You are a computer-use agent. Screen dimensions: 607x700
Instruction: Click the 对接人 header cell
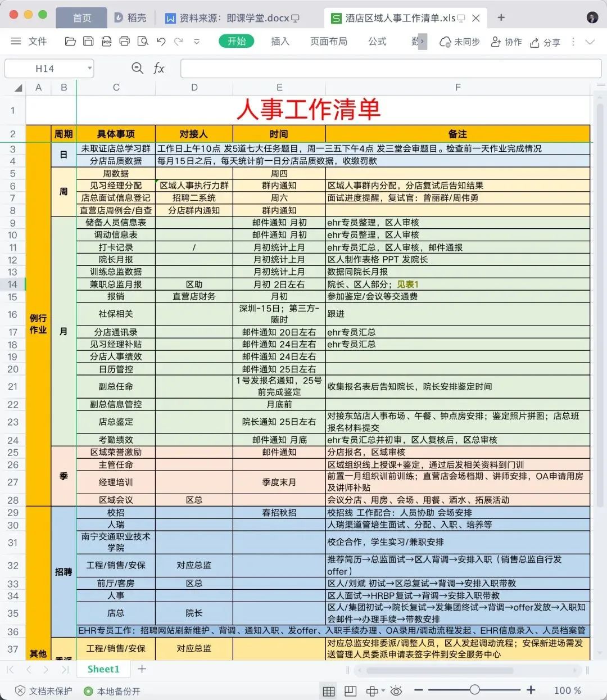(194, 134)
